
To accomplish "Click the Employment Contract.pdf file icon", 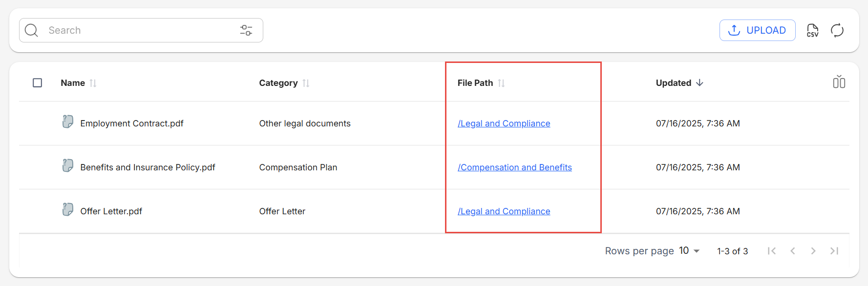I will point(68,122).
